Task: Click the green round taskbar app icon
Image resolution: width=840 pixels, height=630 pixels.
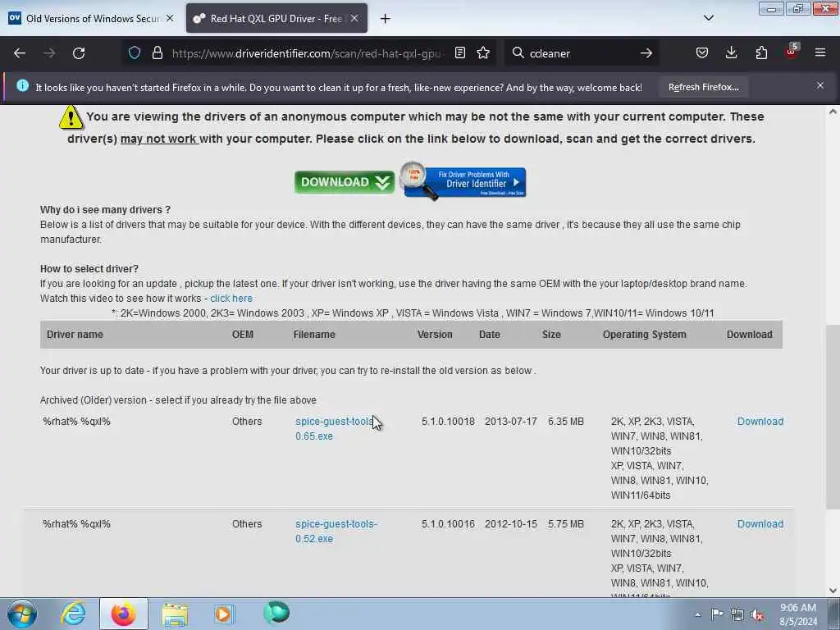Action: [276, 612]
